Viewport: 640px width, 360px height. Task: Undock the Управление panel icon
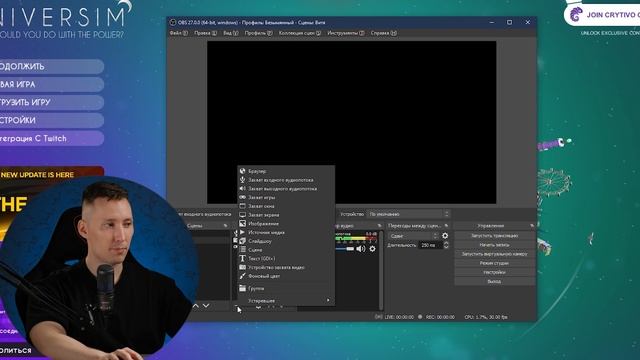pos(532,226)
